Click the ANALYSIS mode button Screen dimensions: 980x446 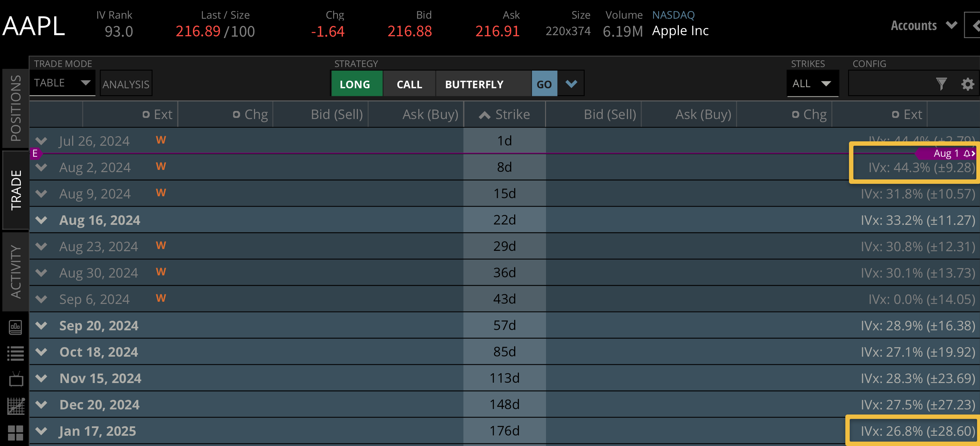click(x=126, y=83)
